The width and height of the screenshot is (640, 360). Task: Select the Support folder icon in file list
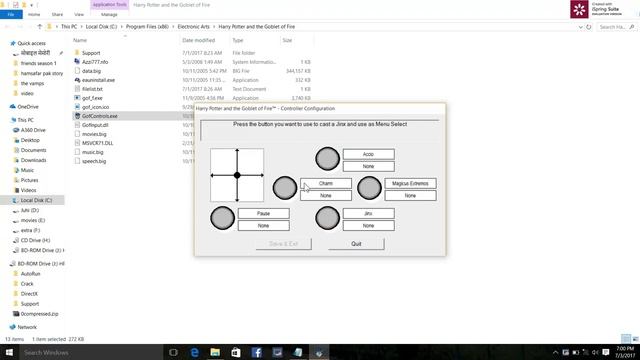pos(77,53)
